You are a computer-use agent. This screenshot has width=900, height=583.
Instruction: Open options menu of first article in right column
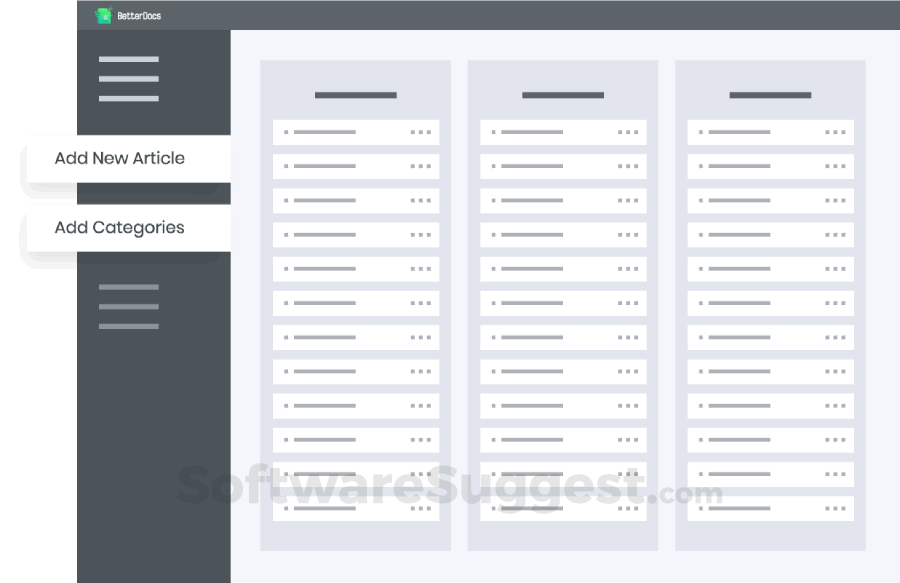(x=836, y=132)
